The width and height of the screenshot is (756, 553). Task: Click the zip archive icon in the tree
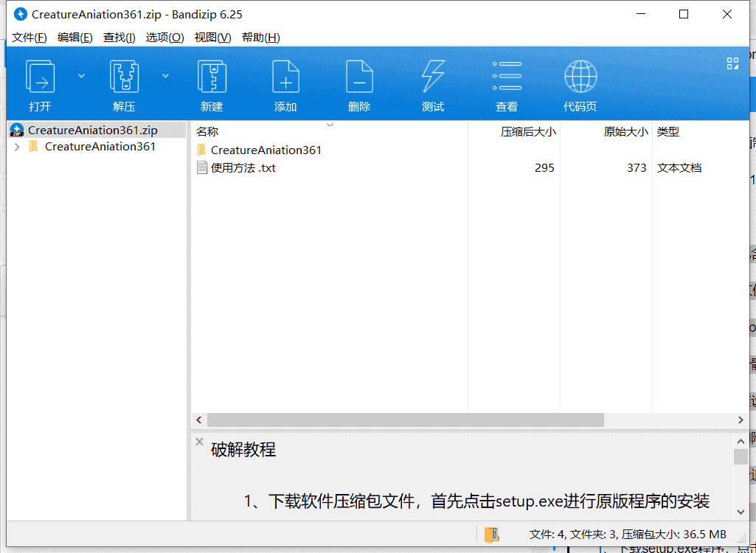point(17,131)
